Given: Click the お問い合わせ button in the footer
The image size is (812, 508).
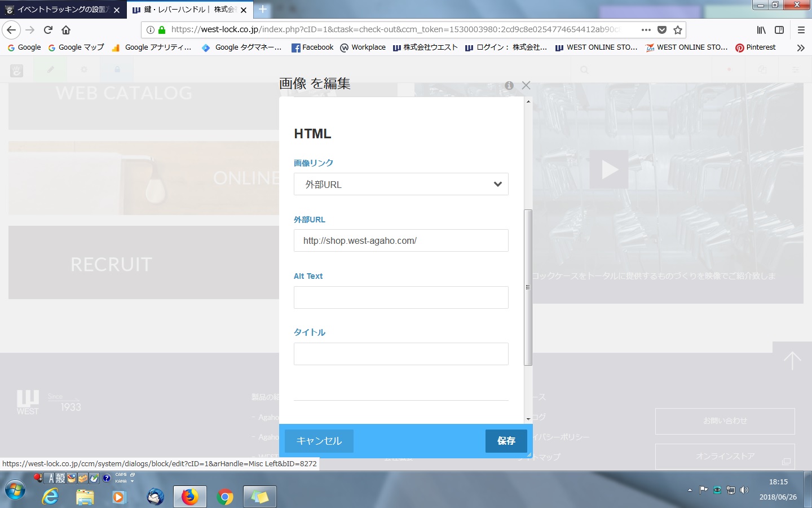Looking at the screenshot, I should coord(725,421).
